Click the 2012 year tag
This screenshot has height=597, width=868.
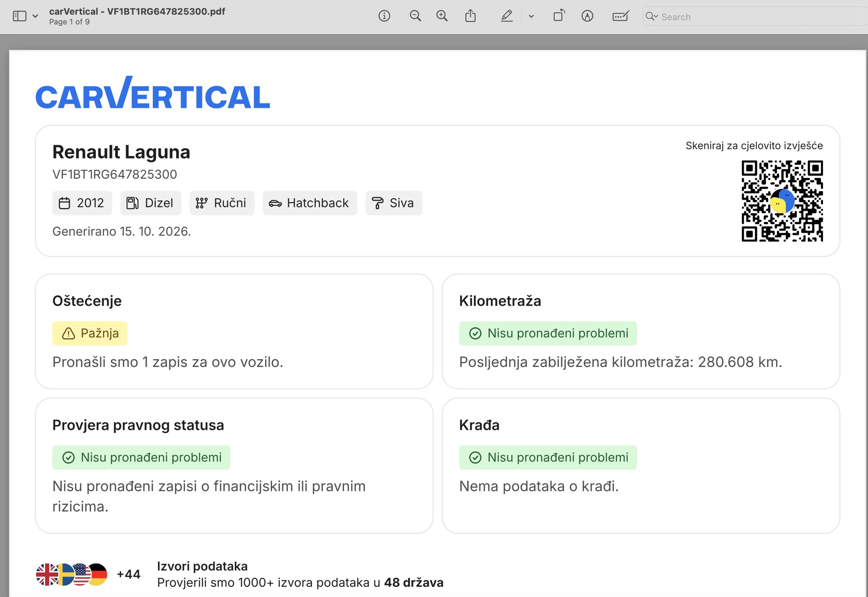click(82, 203)
